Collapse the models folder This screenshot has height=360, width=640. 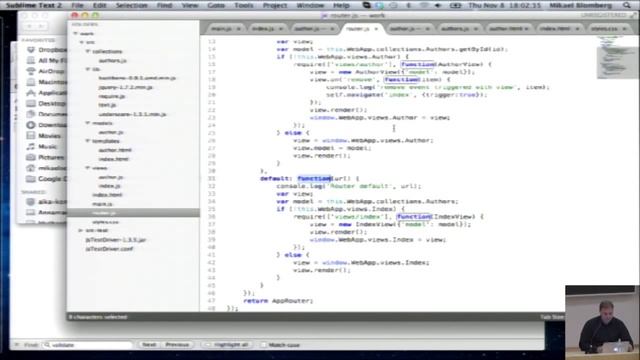pyautogui.click(x=88, y=123)
